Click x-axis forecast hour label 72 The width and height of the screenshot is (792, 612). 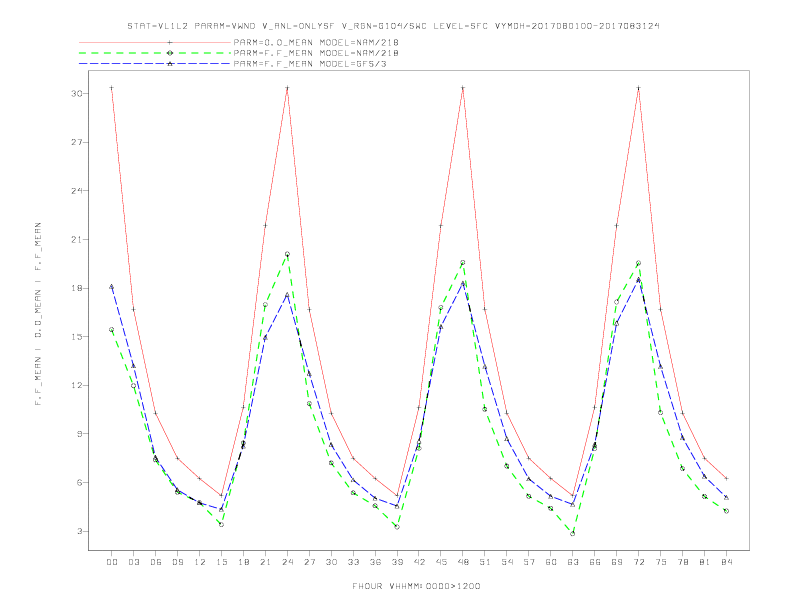pyautogui.click(x=639, y=562)
